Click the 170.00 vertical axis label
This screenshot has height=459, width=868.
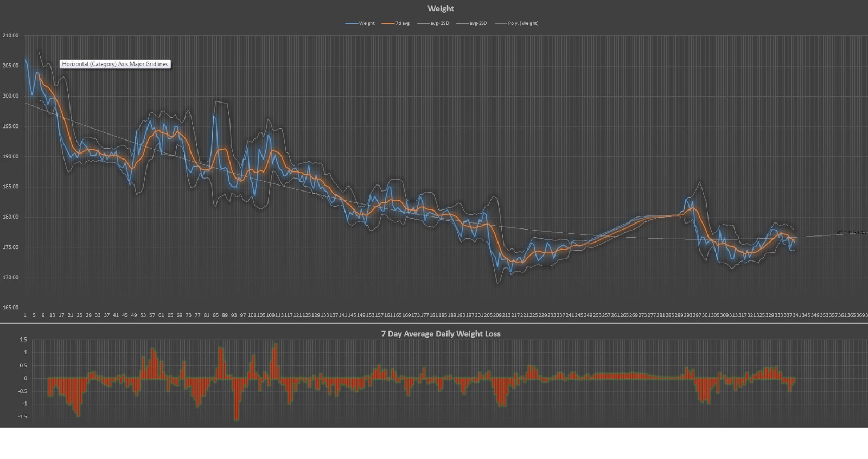tap(11, 277)
